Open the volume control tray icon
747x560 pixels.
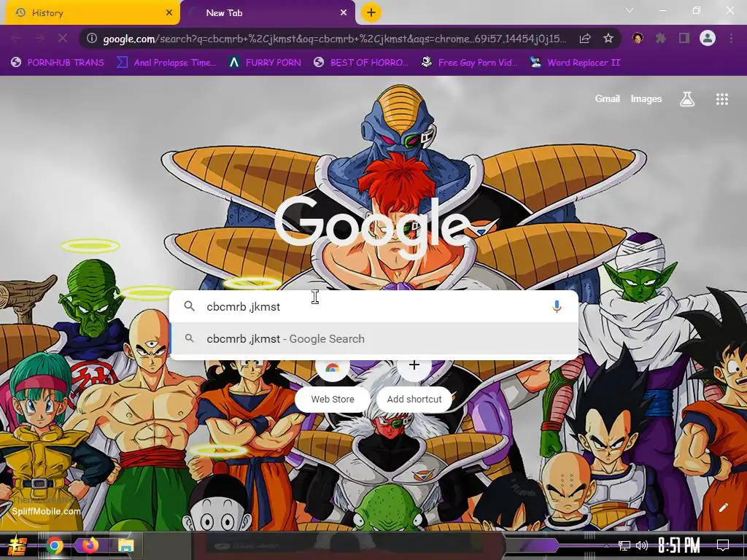pyautogui.click(x=642, y=545)
